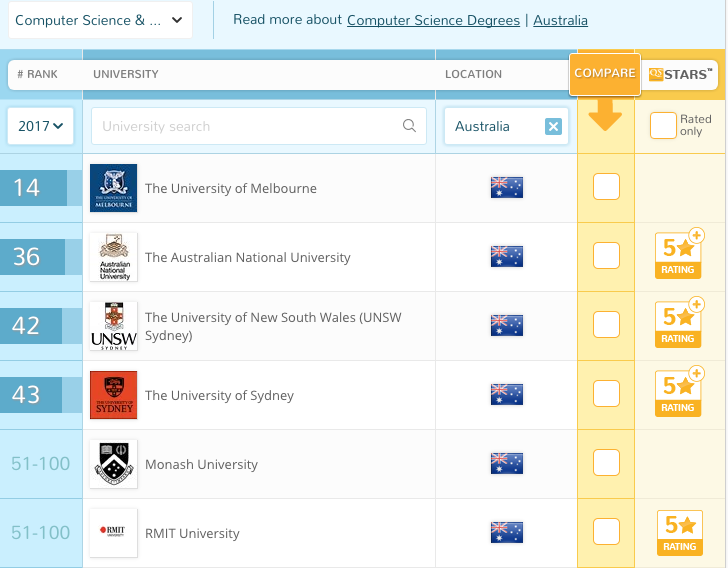728x568 pixels.
Task: Click the QS Stars column header
Action: coord(681,73)
